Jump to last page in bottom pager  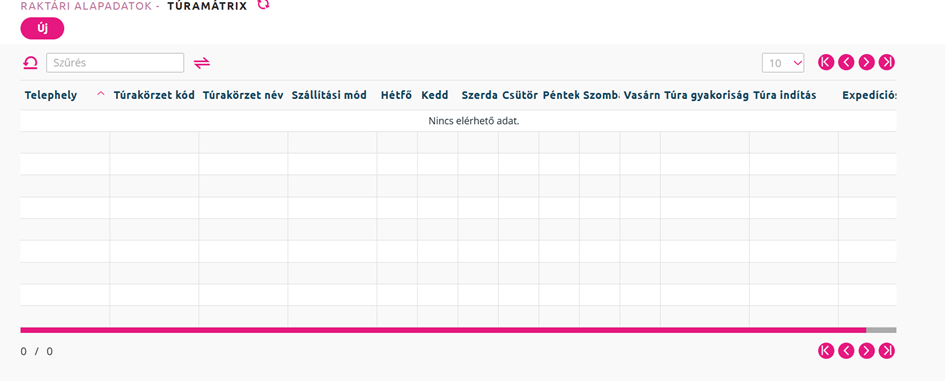pyautogui.click(x=887, y=351)
